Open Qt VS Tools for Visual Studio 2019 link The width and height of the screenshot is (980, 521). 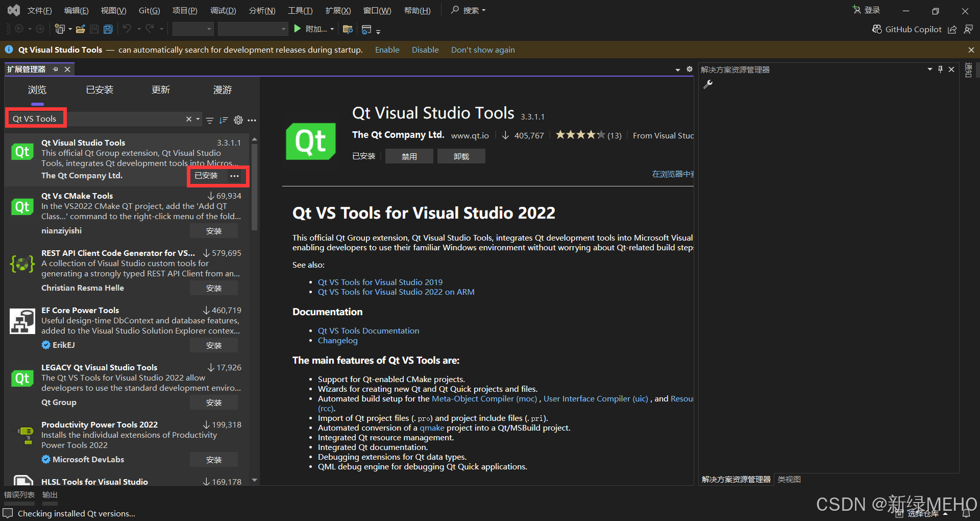click(x=380, y=282)
